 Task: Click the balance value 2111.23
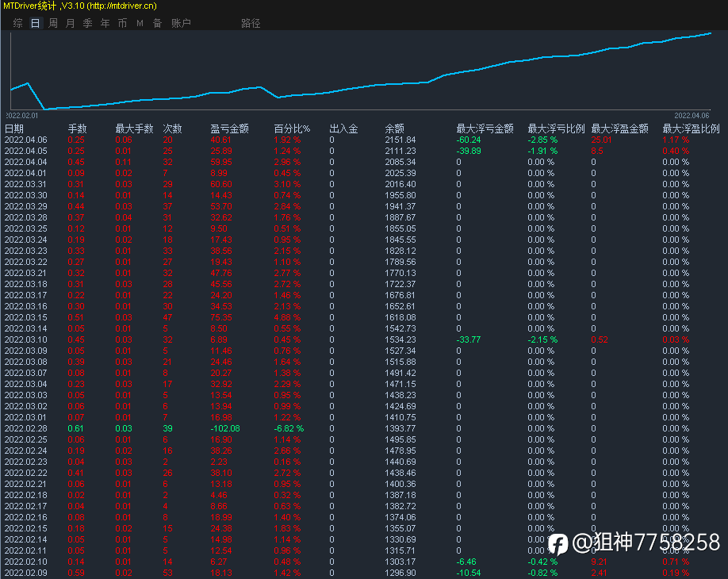point(400,151)
